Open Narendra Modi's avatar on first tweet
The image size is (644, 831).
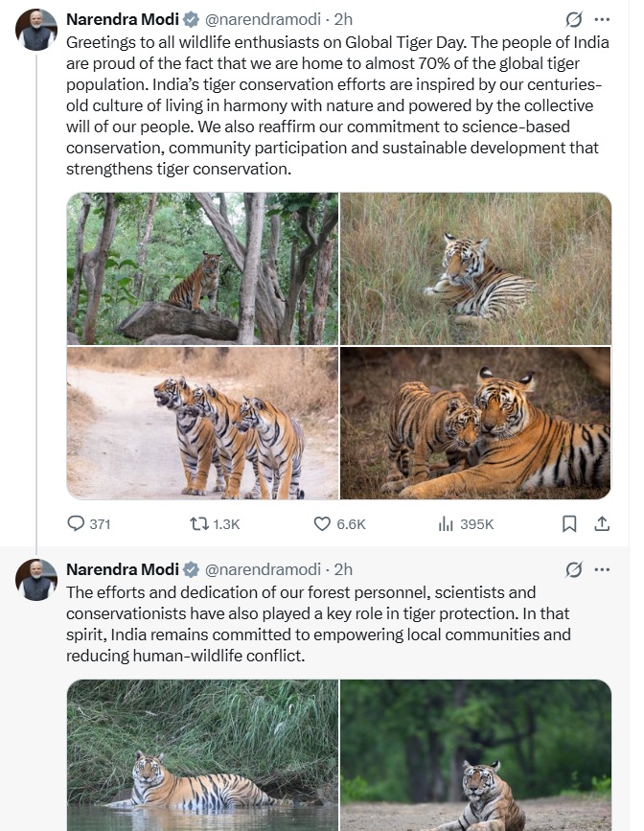tap(36, 30)
